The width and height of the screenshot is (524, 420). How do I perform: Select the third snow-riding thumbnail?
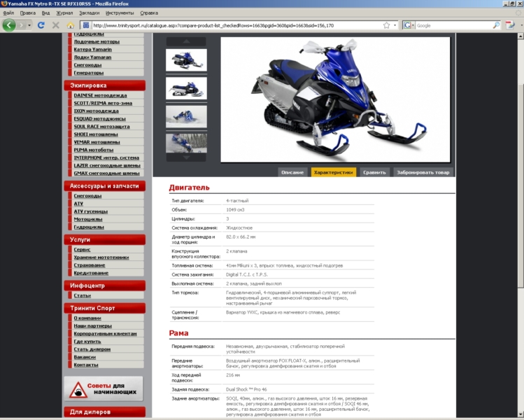pyautogui.click(x=186, y=116)
